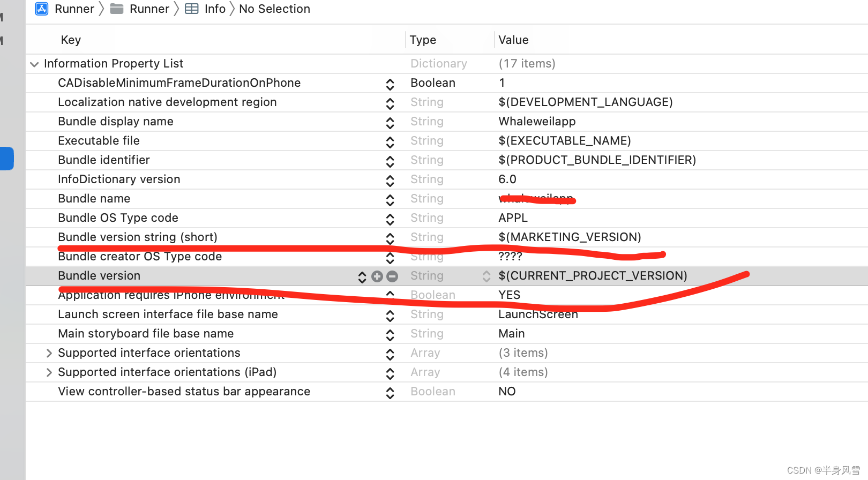Select the Whaleweilapp value cell

click(x=537, y=122)
